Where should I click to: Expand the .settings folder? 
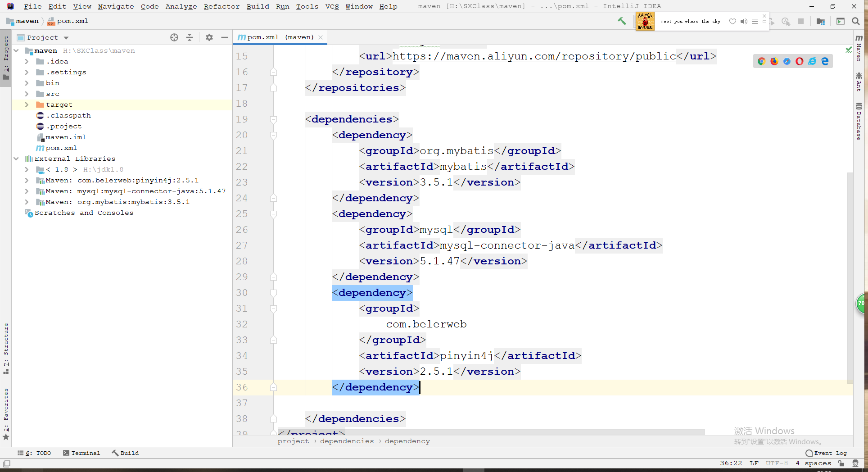[x=27, y=72]
